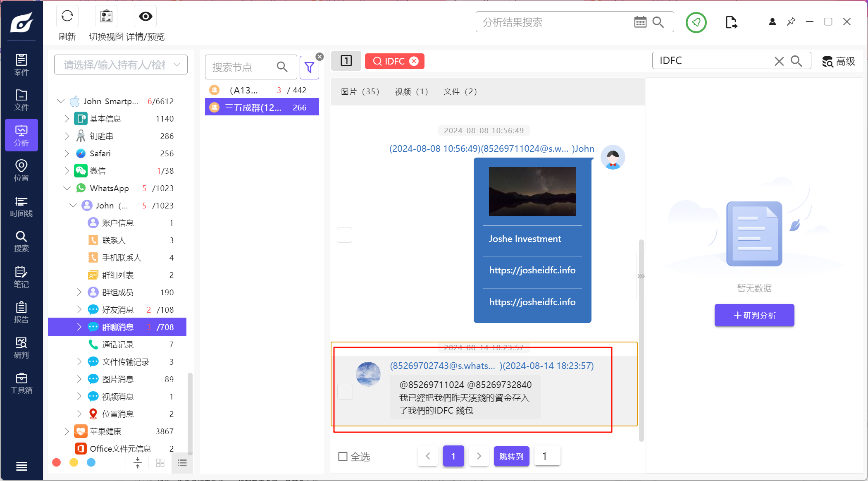Open the Timeline (时间线) sidebar section
Screen dimensions: 868x481
pyautogui.click(x=21, y=206)
